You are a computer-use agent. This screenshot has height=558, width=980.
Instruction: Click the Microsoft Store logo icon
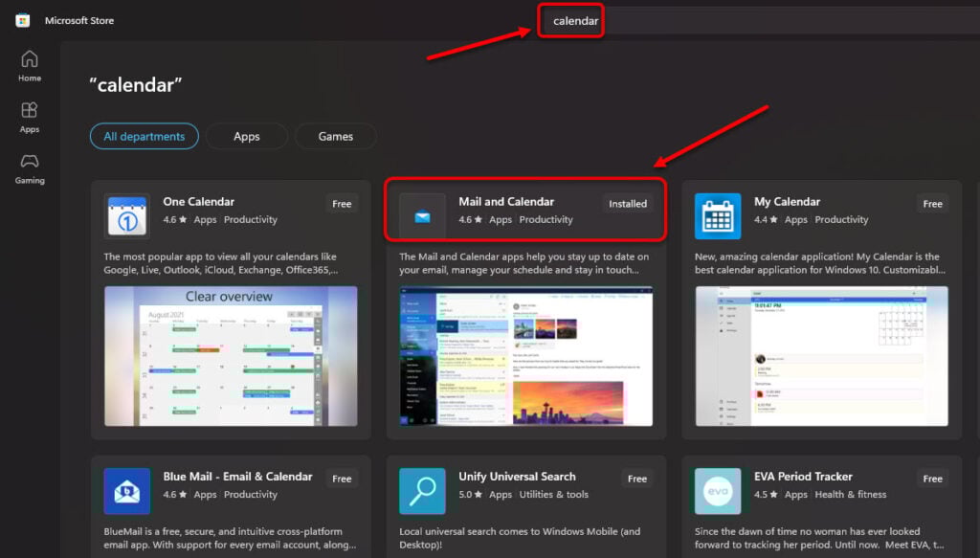pos(23,20)
